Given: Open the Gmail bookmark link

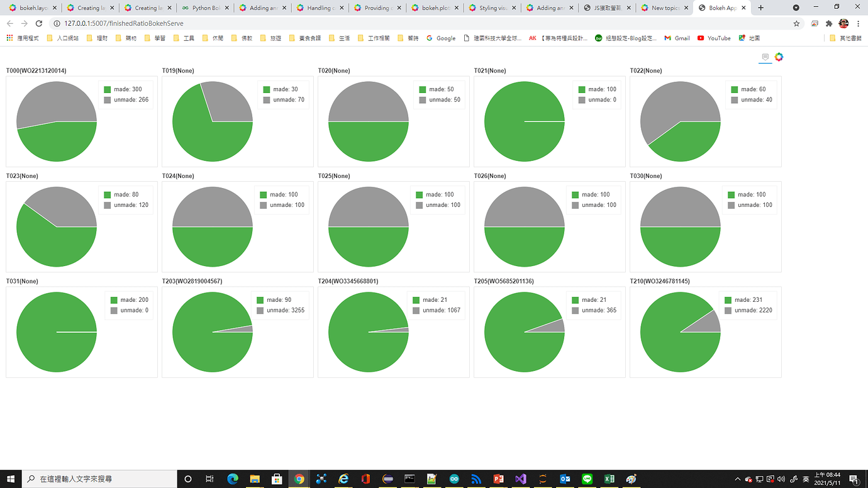Looking at the screenshot, I should (x=677, y=38).
